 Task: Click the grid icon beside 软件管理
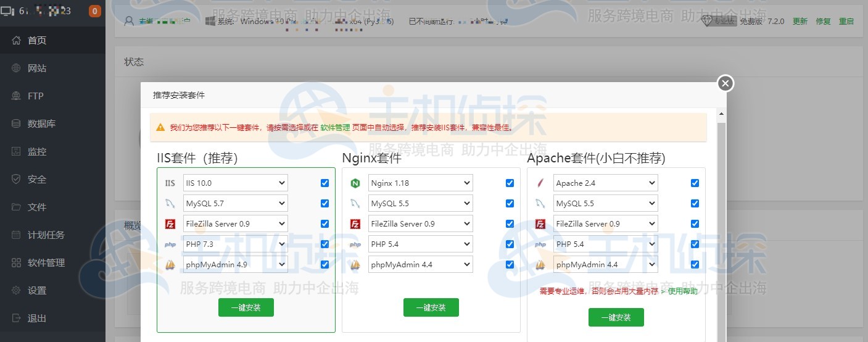click(x=16, y=262)
